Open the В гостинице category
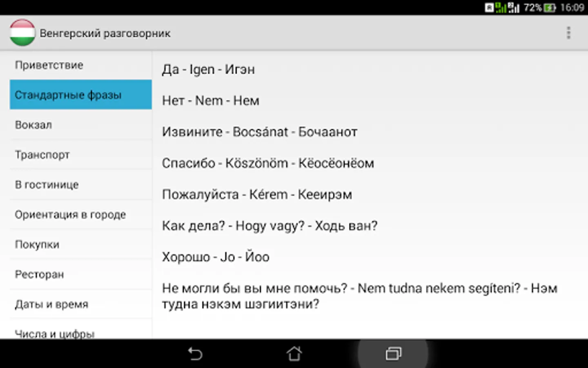 click(81, 184)
